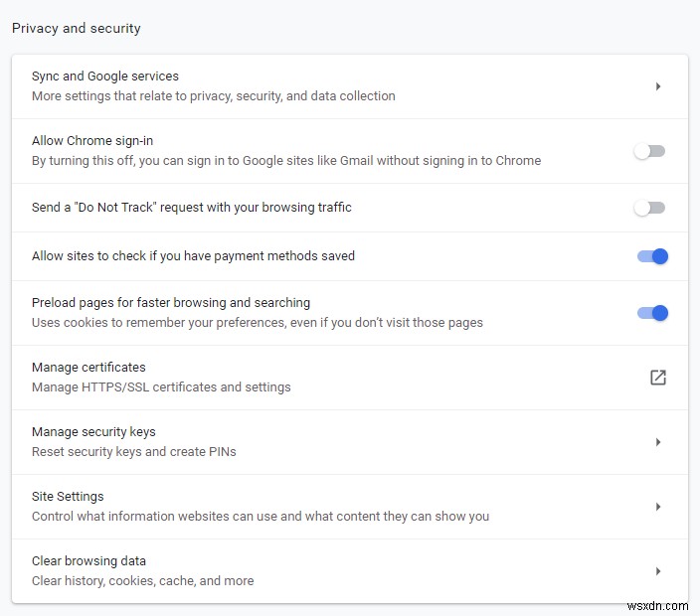The width and height of the screenshot is (700, 616).
Task: Click "Allow sites to check" payment methods label
Action: click(193, 256)
